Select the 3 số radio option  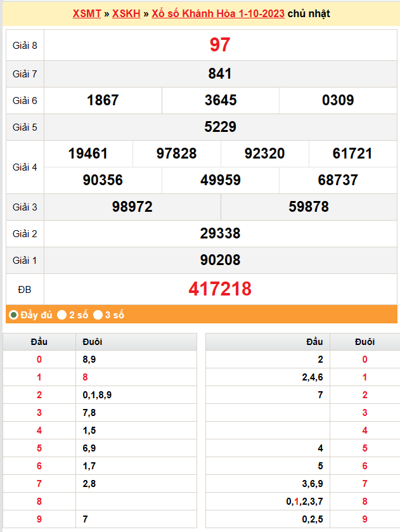pos(98,315)
